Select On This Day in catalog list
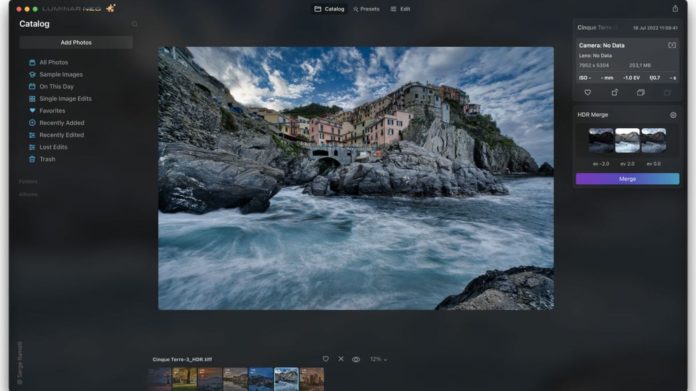This screenshot has width=696, height=391. [x=56, y=87]
